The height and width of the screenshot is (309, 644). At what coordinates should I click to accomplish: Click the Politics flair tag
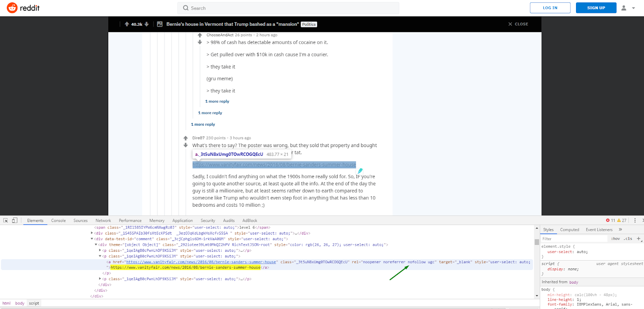[x=309, y=25]
